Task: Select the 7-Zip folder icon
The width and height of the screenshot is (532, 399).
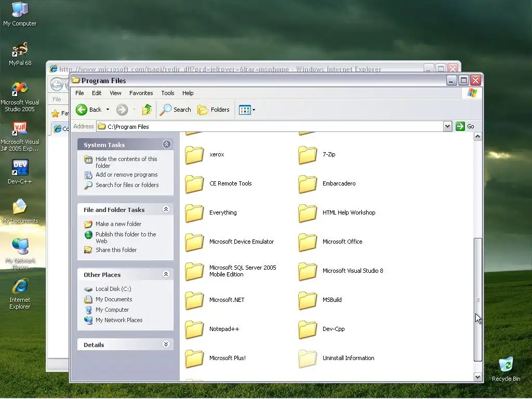Action: (308, 155)
